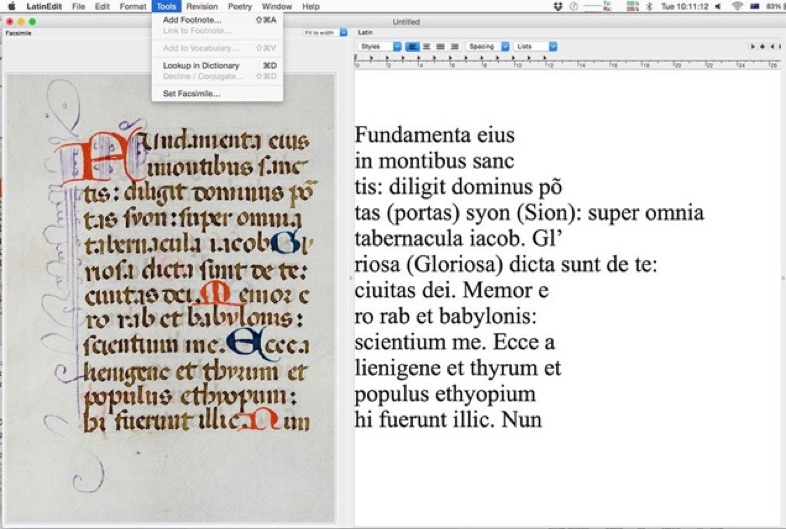
Task: Select center text alignment icon
Action: tap(427, 47)
